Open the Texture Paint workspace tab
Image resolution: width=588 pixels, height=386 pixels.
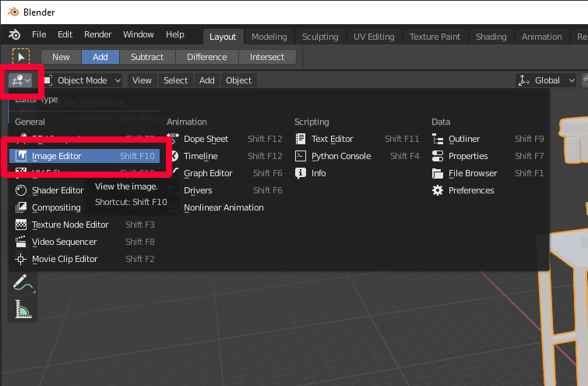click(x=435, y=37)
